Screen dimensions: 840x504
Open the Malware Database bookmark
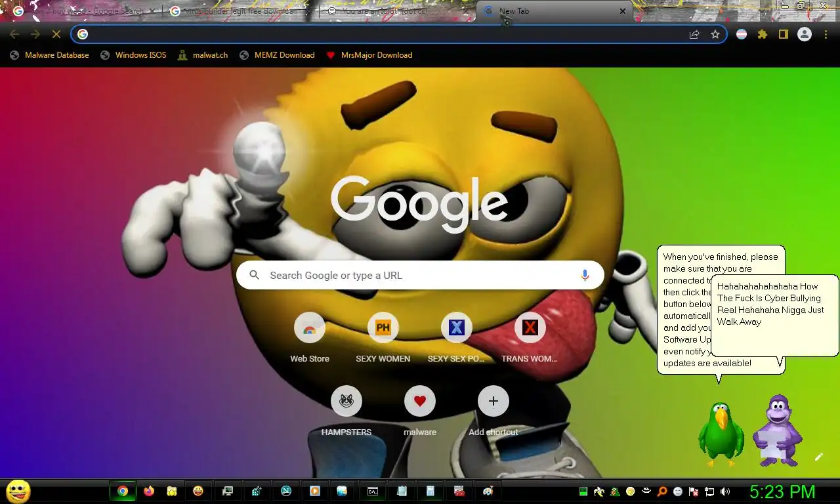tap(49, 55)
